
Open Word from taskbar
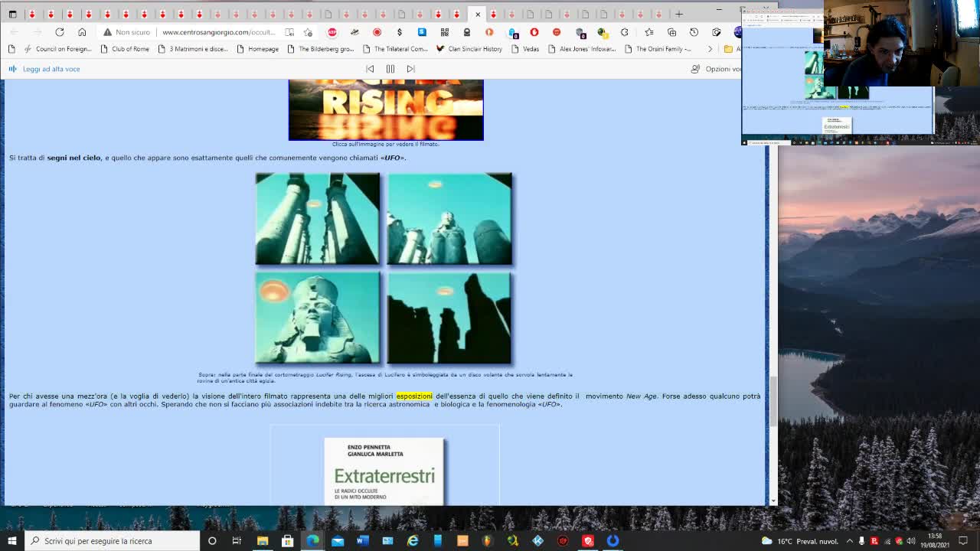[x=363, y=541]
